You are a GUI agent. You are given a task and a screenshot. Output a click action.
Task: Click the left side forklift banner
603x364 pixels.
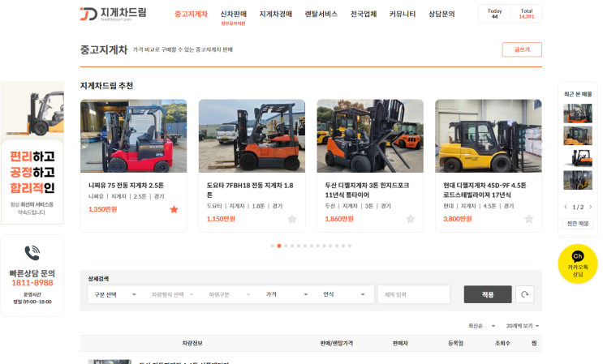32,153
